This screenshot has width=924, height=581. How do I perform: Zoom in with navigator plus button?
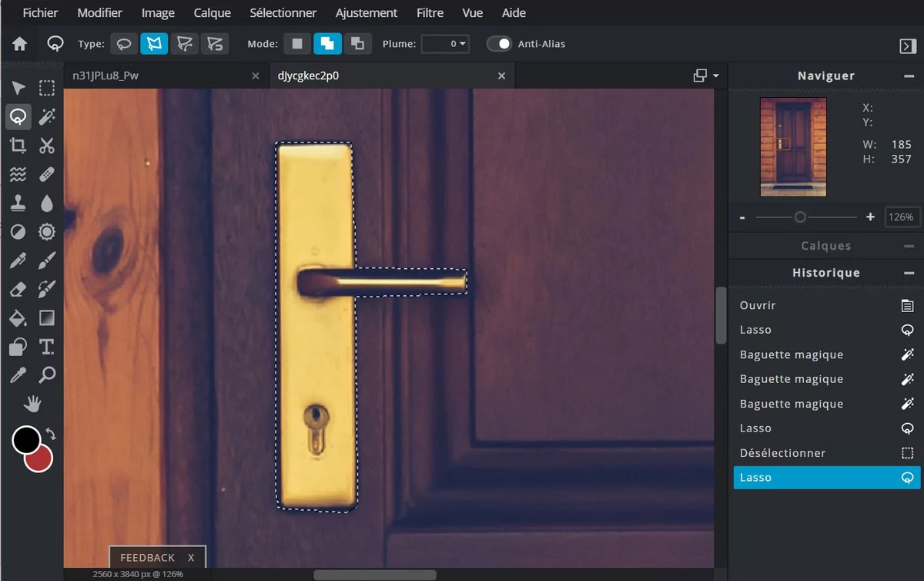coord(870,217)
